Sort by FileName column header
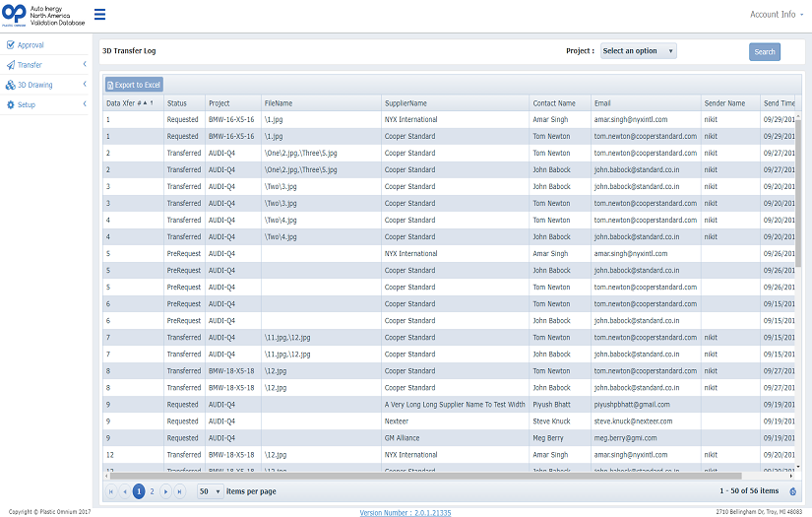Viewport: 812px width, 517px height. pos(321,103)
